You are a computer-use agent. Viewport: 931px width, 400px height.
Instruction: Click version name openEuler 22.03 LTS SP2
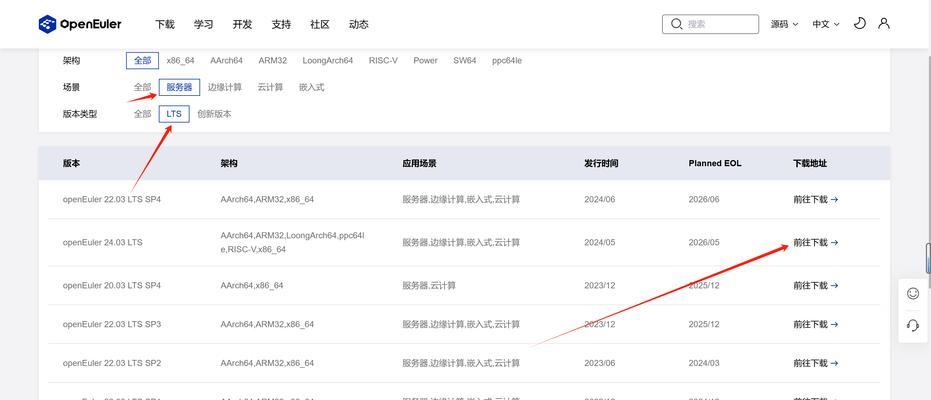pos(112,363)
